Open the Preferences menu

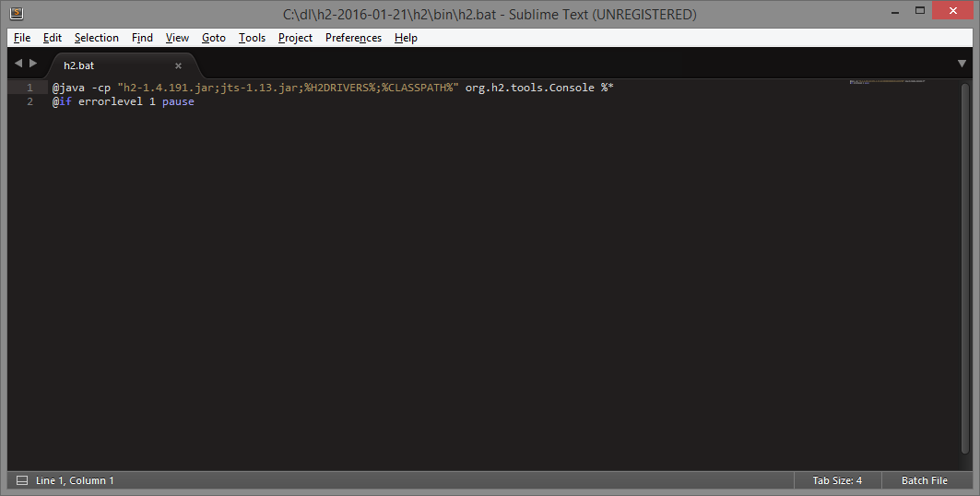click(x=353, y=38)
